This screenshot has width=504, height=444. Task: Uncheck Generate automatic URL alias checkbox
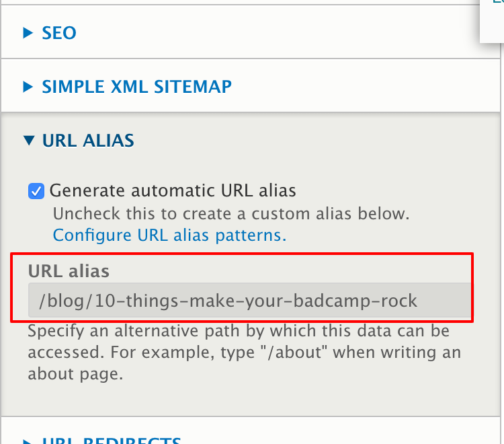click(x=36, y=191)
